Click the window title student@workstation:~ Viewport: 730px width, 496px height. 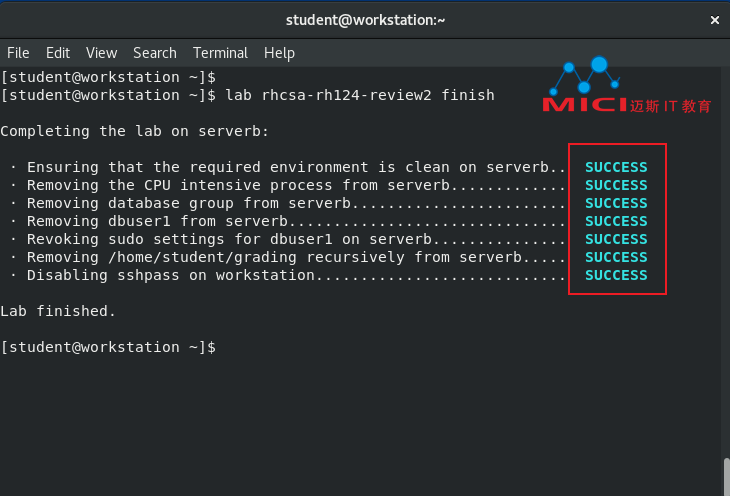tap(365, 20)
